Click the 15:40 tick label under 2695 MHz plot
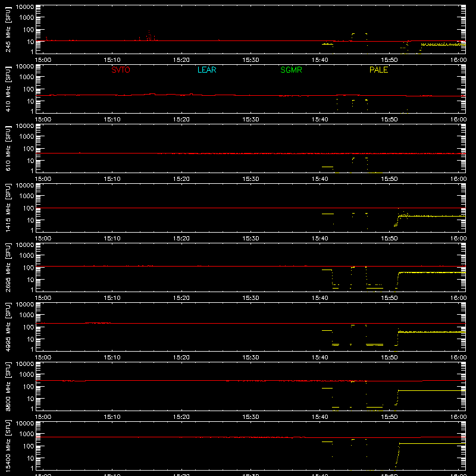476x476 pixels. [320, 298]
